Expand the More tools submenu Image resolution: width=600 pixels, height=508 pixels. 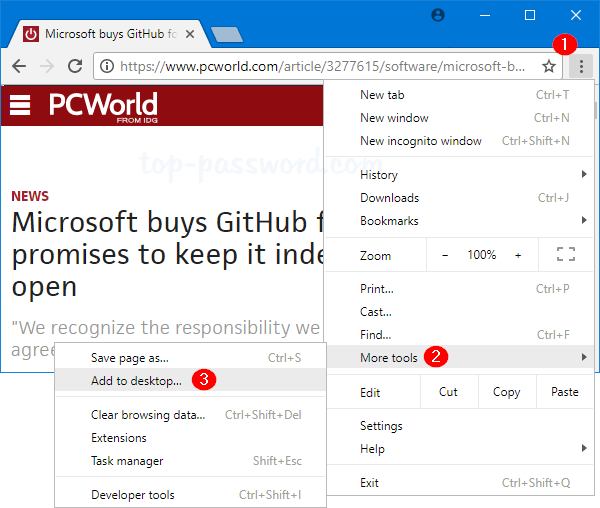(459, 357)
